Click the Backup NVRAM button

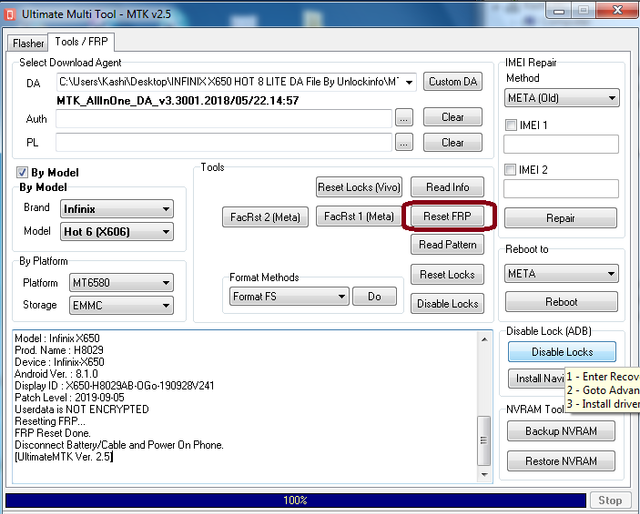561,431
